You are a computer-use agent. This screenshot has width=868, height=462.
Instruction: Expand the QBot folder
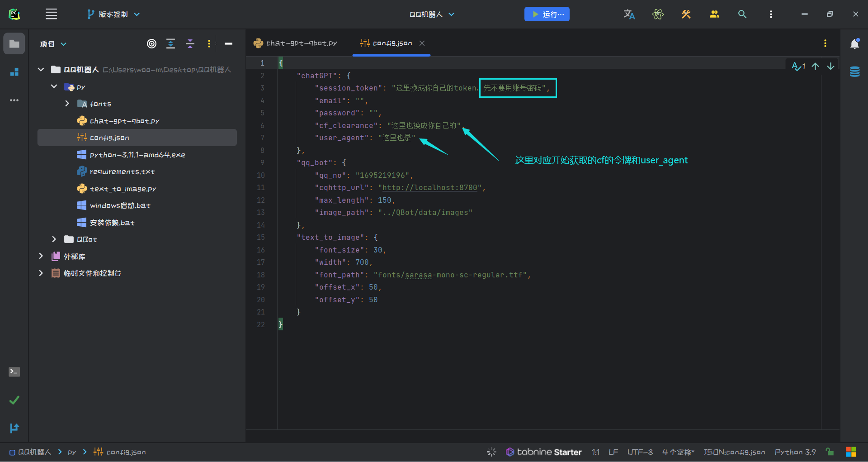point(54,239)
